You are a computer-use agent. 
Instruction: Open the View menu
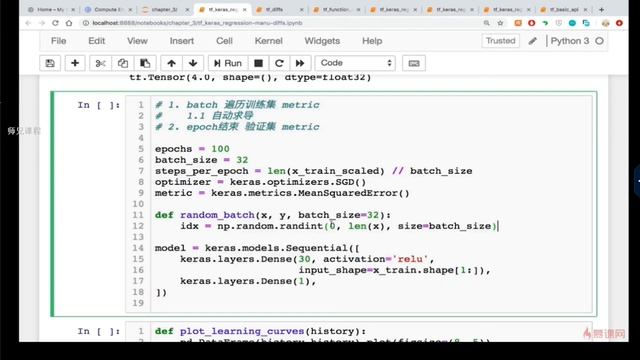point(137,41)
